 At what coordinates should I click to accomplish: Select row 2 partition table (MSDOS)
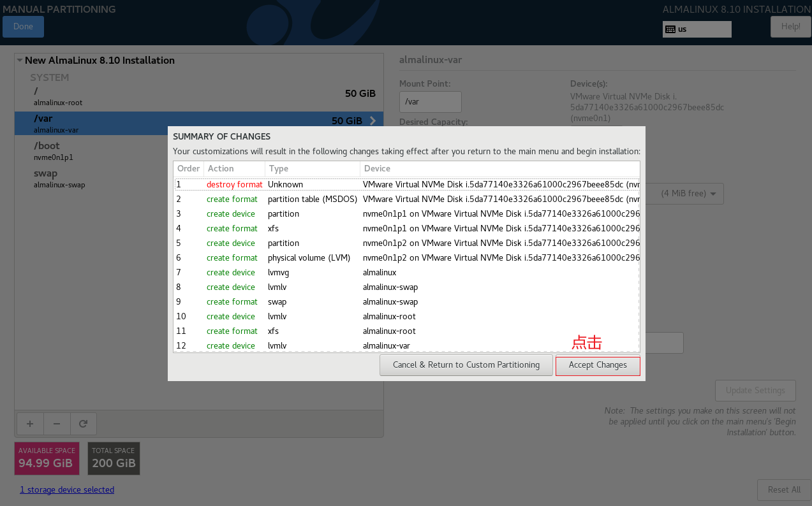coord(407,199)
